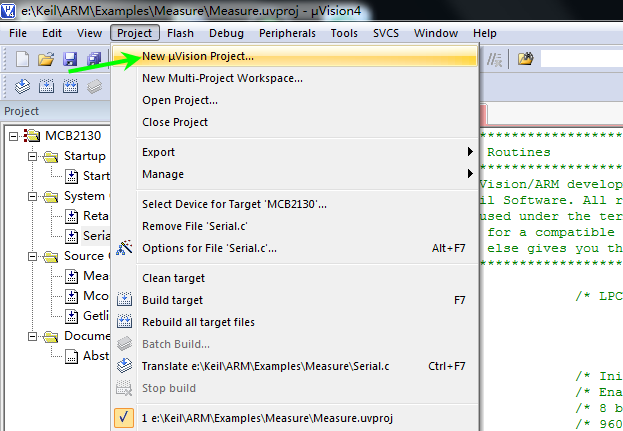Open the Window menu
This screenshot has width=623, height=431.
[x=436, y=33]
